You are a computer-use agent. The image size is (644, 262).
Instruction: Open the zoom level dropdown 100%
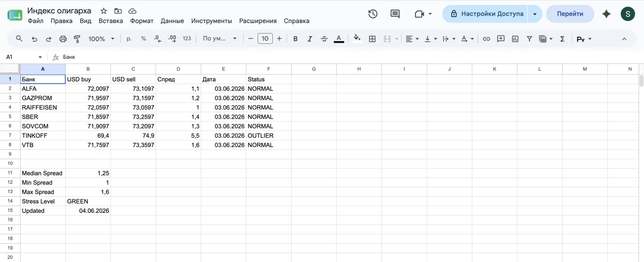point(102,39)
